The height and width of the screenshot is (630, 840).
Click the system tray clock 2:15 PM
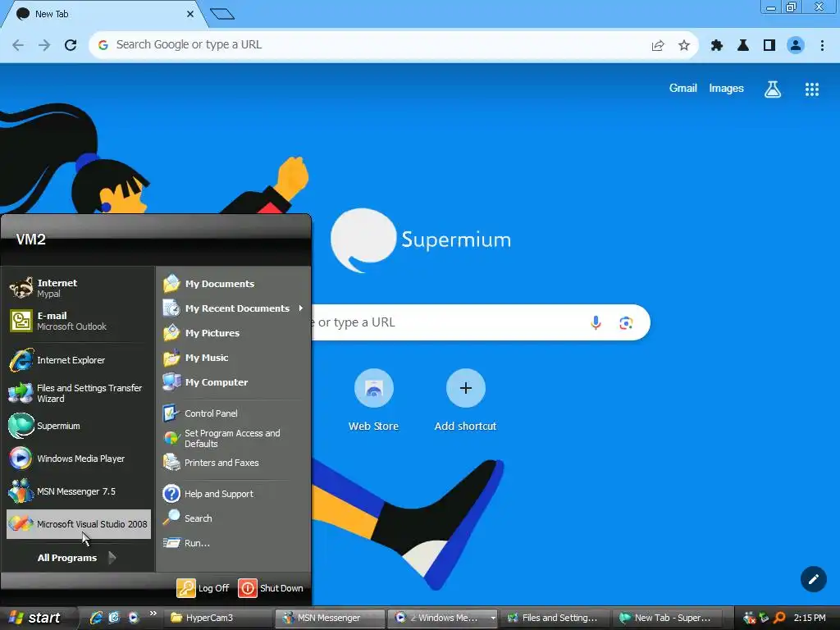pos(810,618)
